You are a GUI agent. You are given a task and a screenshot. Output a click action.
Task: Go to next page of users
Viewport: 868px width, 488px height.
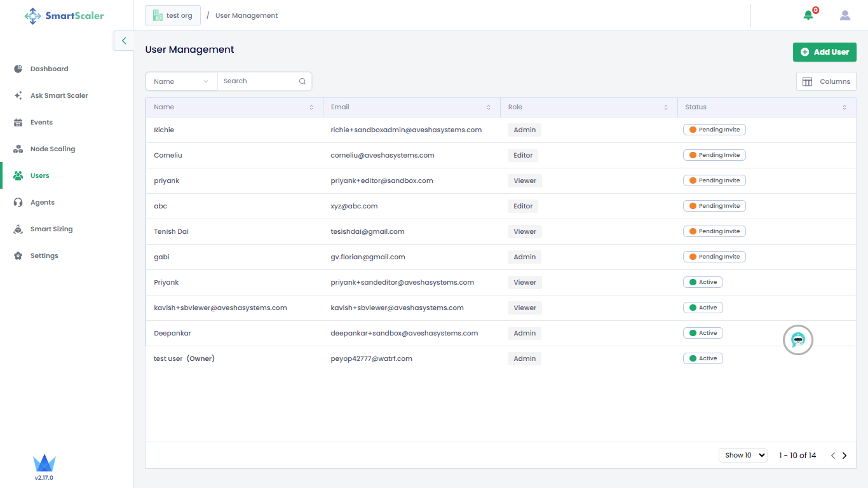coord(844,456)
